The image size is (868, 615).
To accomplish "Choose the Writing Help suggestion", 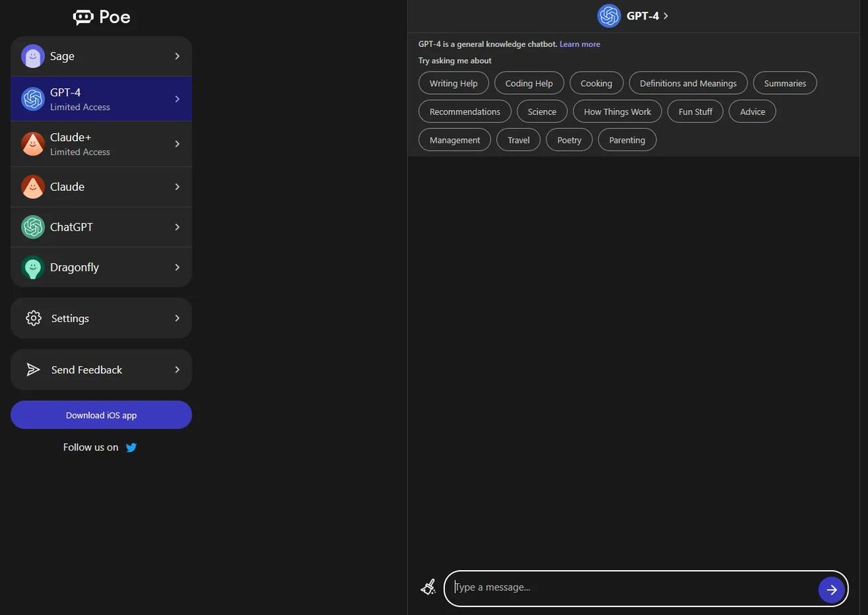I will tap(454, 83).
